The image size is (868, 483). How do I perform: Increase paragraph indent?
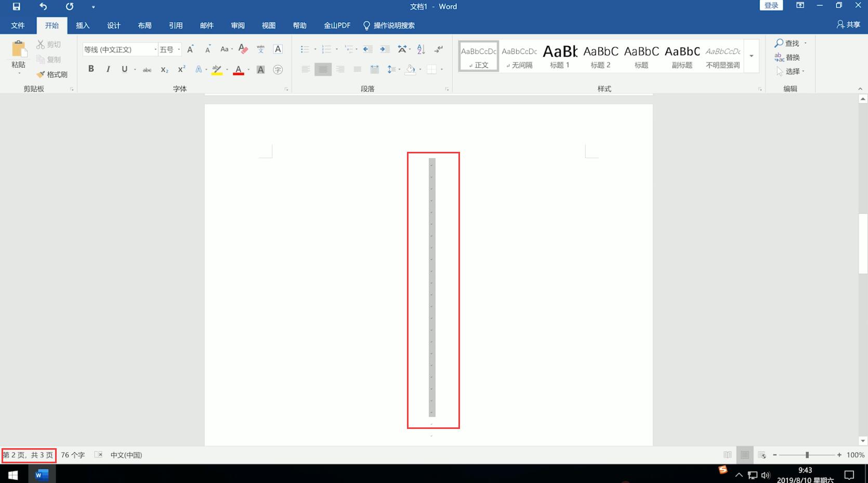[x=385, y=49]
